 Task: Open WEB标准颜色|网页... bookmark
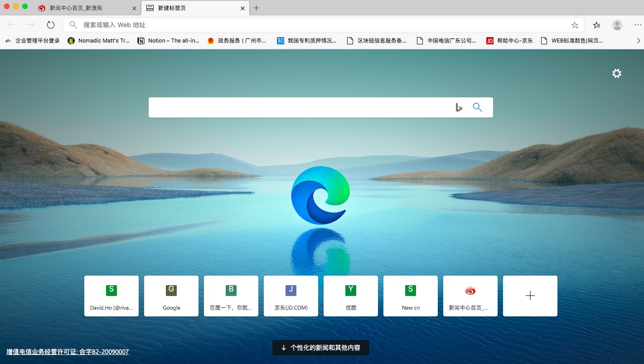coord(572,41)
